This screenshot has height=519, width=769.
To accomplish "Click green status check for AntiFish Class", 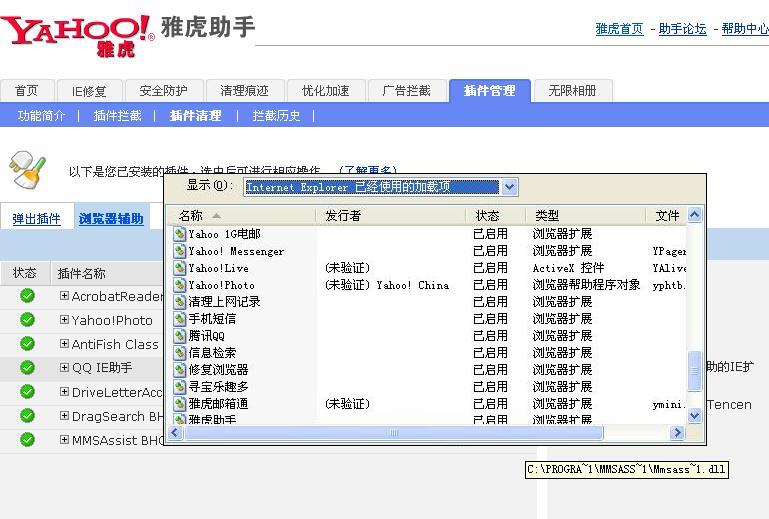I will click(x=27, y=344).
